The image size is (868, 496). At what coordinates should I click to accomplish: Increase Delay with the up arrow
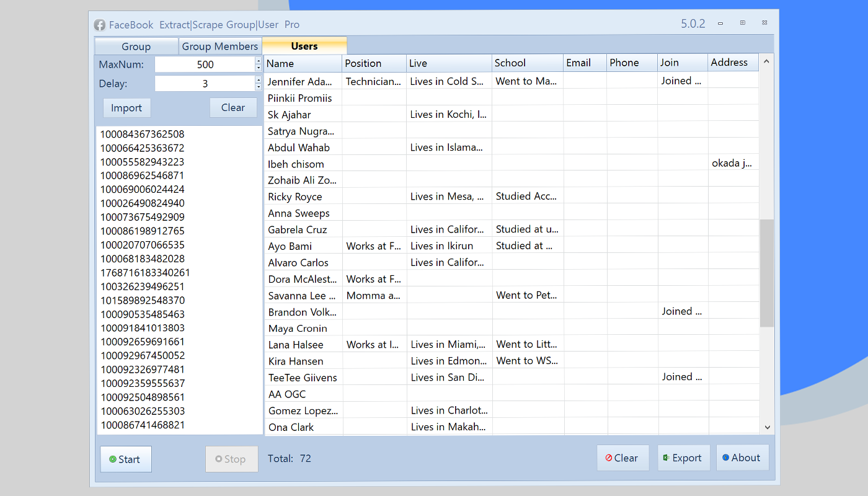point(259,80)
